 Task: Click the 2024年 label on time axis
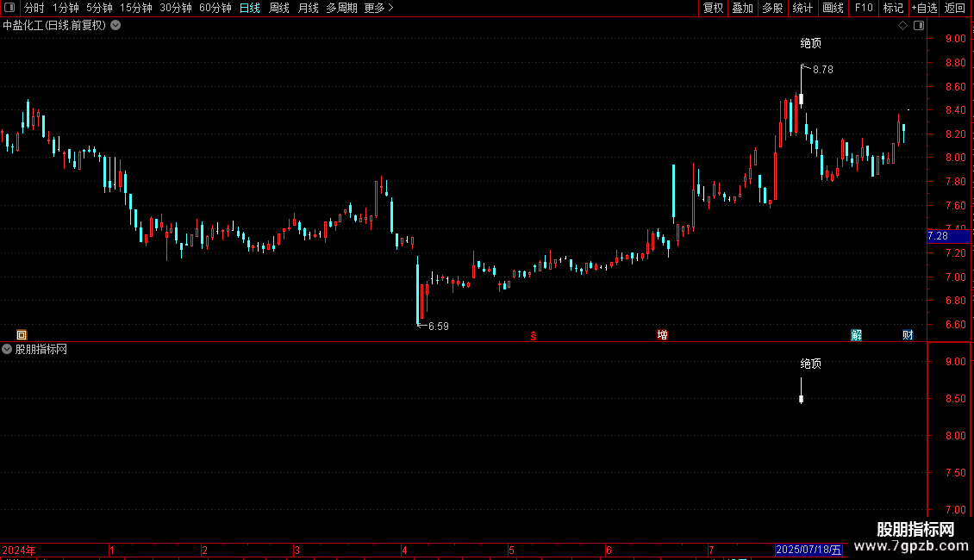pos(19,551)
